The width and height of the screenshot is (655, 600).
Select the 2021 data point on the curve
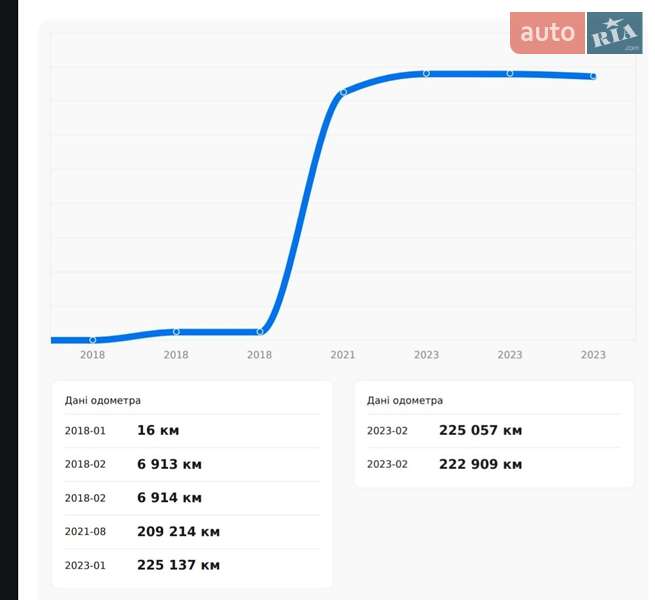tap(343, 92)
